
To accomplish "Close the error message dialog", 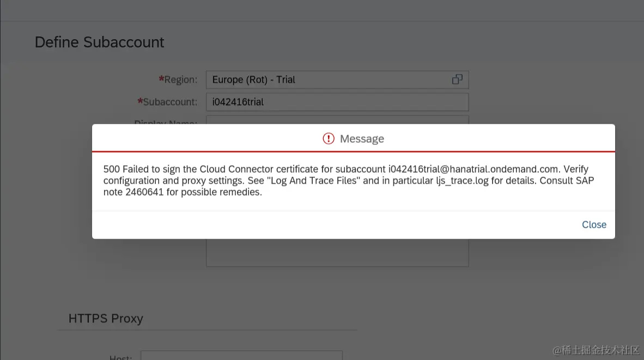I will pyautogui.click(x=594, y=225).
